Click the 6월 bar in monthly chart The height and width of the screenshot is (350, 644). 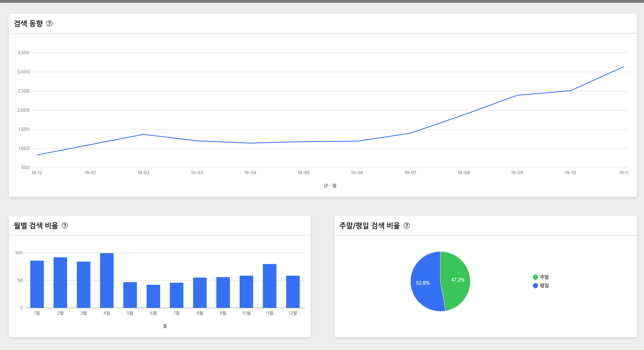pos(153,296)
